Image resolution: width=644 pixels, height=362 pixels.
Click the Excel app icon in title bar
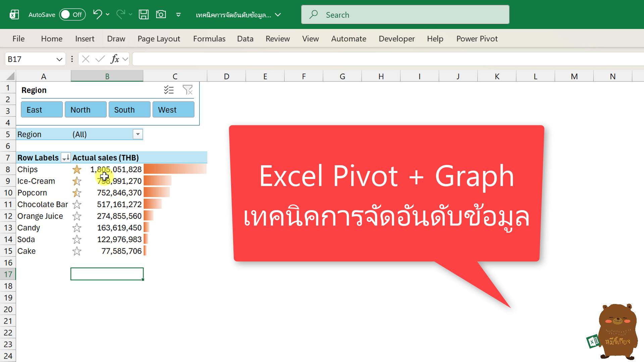(14, 14)
